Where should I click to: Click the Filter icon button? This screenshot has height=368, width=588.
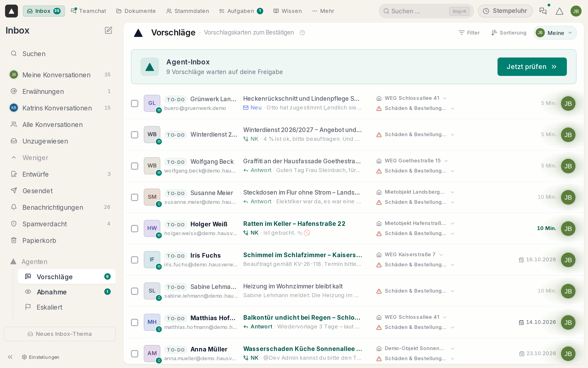click(x=469, y=33)
